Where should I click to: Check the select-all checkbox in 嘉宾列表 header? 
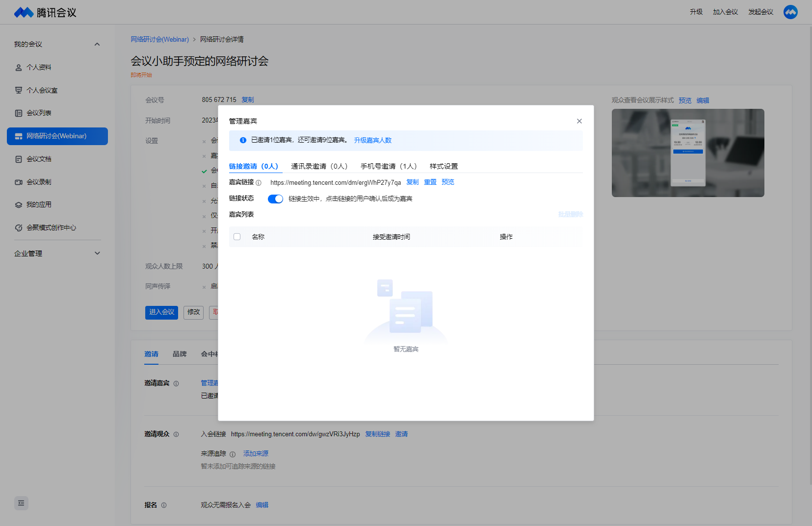(237, 237)
